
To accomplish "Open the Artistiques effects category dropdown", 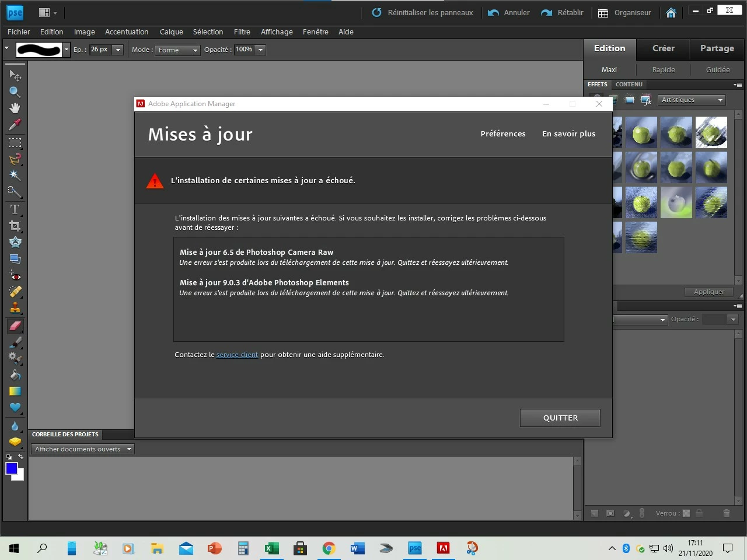I will click(x=692, y=100).
